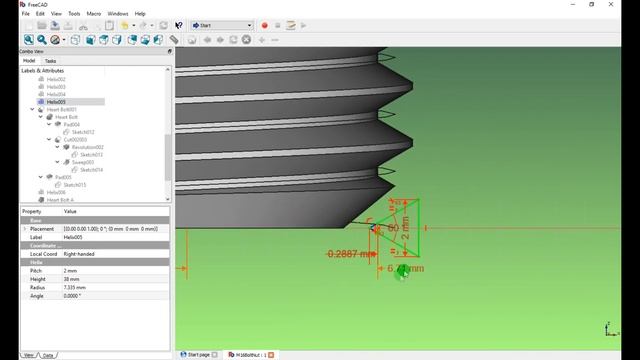Set bottom view cube icon
The width and height of the screenshot is (640, 360).
point(145,40)
